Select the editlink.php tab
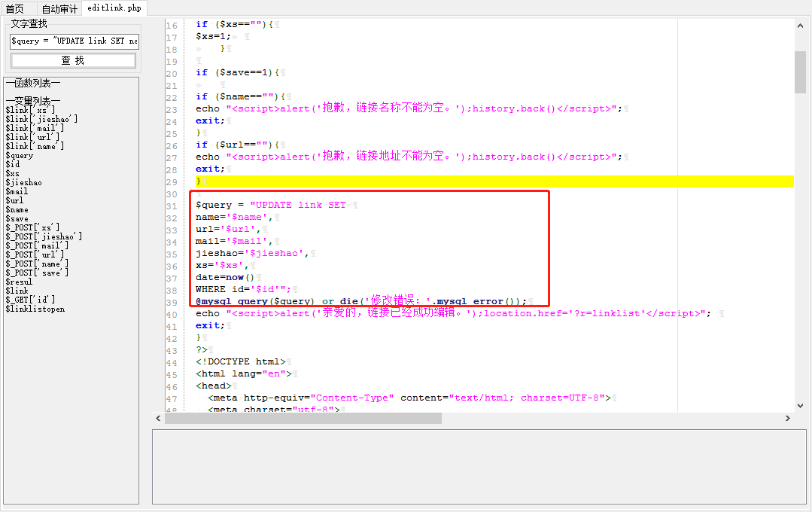812x512 pixels. click(114, 8)
